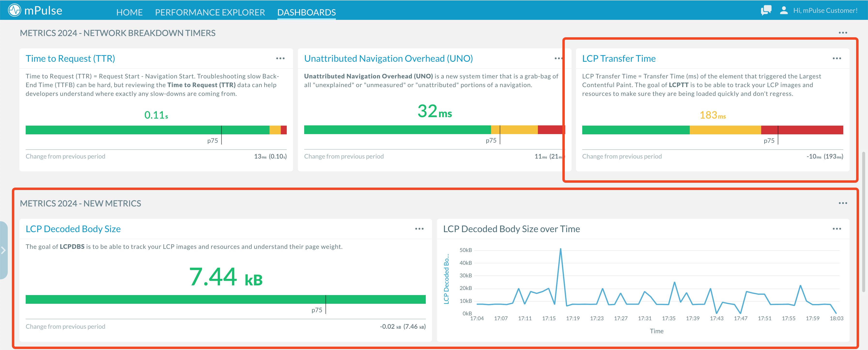Click the p75 label in LCP Decoded Body Size widget
Image resolution: width=868 pixels, height=350 pixels.
tap(316, 310)
